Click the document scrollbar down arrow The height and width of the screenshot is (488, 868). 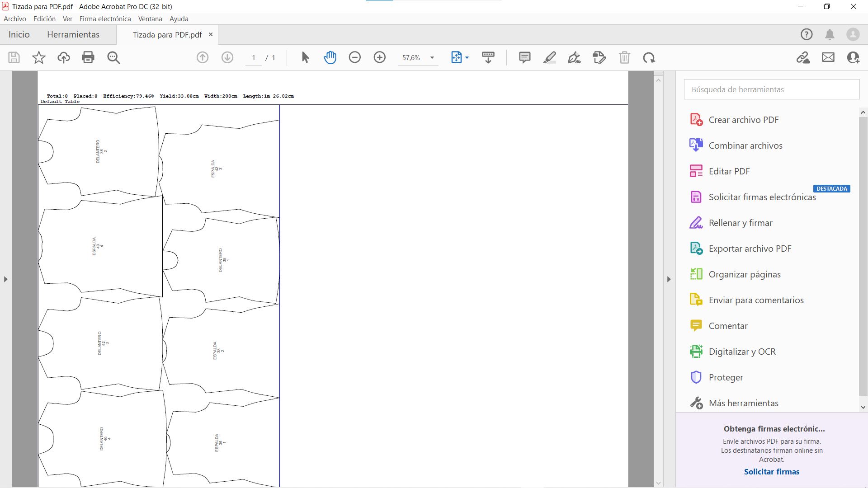point(658,483)
